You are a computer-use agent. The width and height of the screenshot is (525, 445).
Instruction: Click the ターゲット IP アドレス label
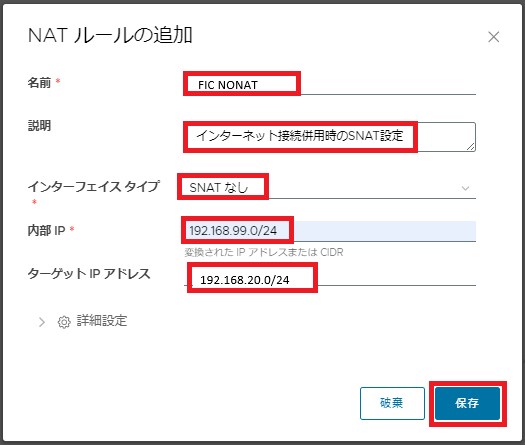[x=89, y=274]
